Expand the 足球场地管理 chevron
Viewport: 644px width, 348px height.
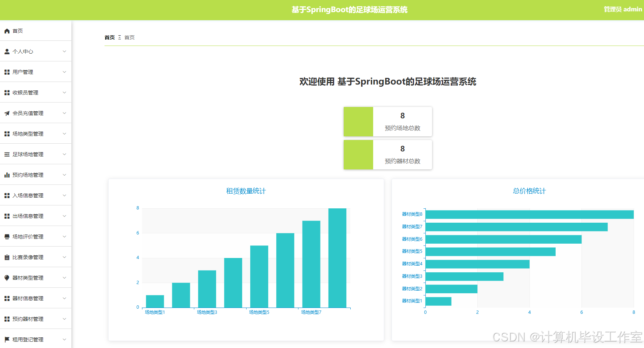pos(64,154)
